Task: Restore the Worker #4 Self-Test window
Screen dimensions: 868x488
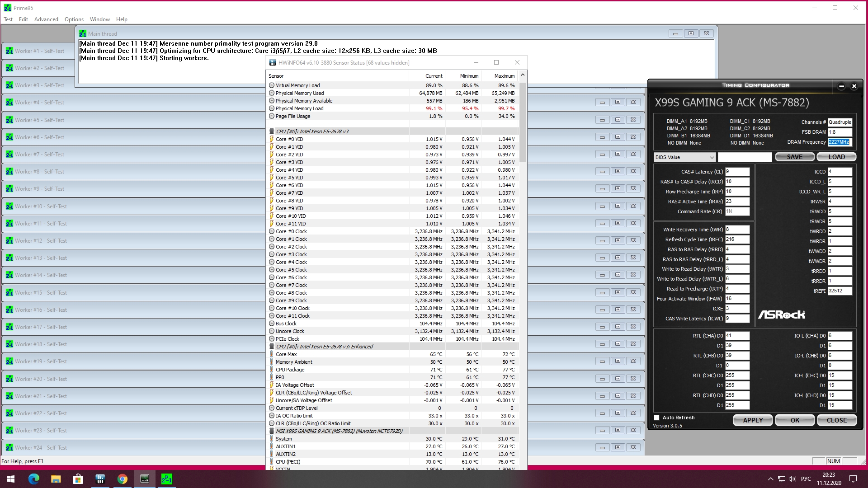Action: click(x=618, y=103)
